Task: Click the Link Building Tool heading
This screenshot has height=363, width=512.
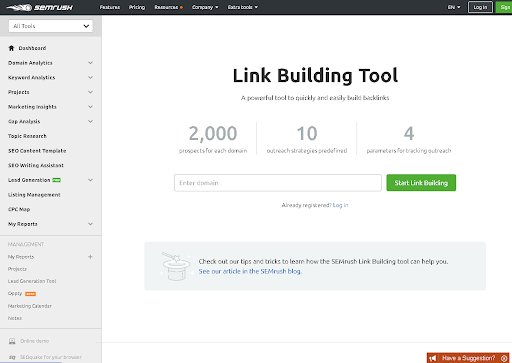Action: pos(315,75)
